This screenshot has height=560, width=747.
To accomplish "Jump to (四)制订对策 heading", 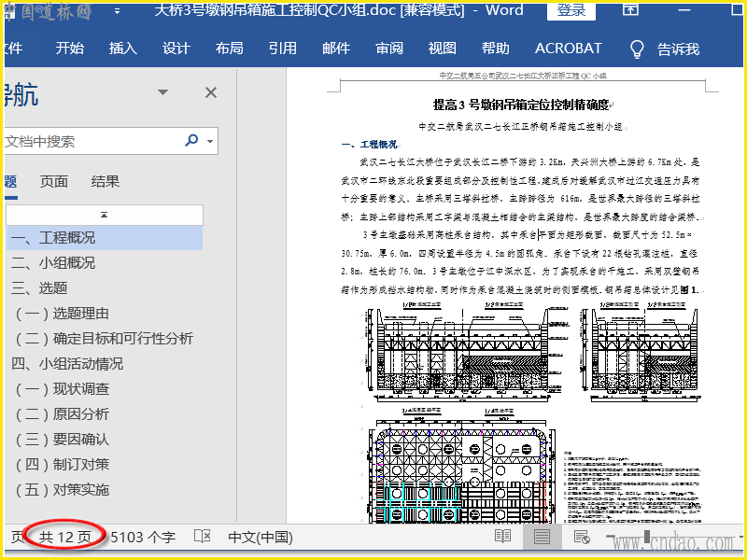I will click(63, 465).
